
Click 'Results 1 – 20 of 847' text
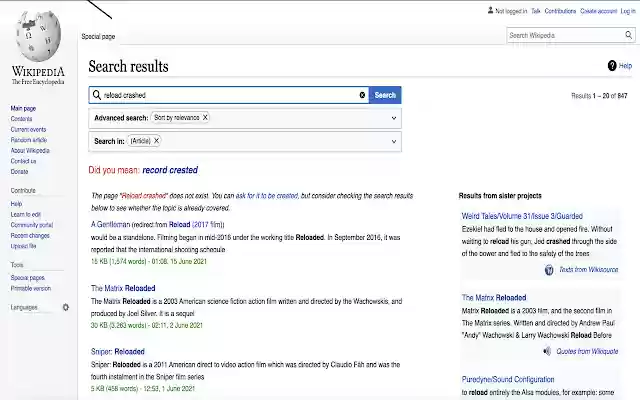[599, 96]
